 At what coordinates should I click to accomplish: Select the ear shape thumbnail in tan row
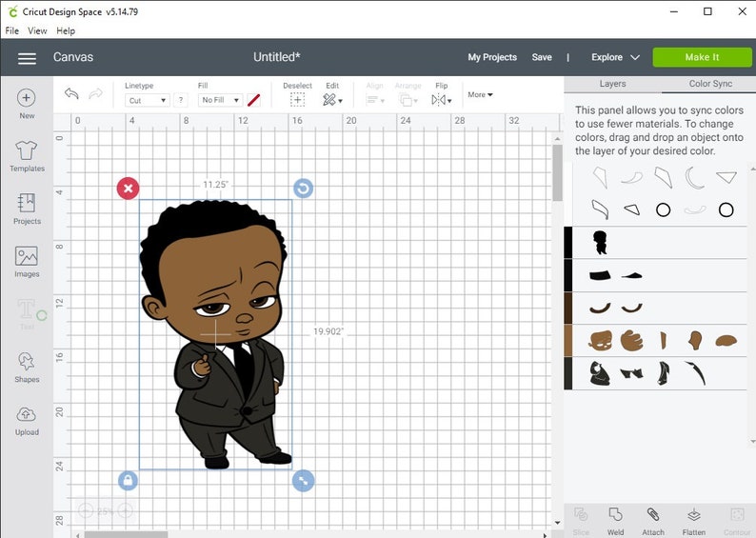click(x=695, y=340)
